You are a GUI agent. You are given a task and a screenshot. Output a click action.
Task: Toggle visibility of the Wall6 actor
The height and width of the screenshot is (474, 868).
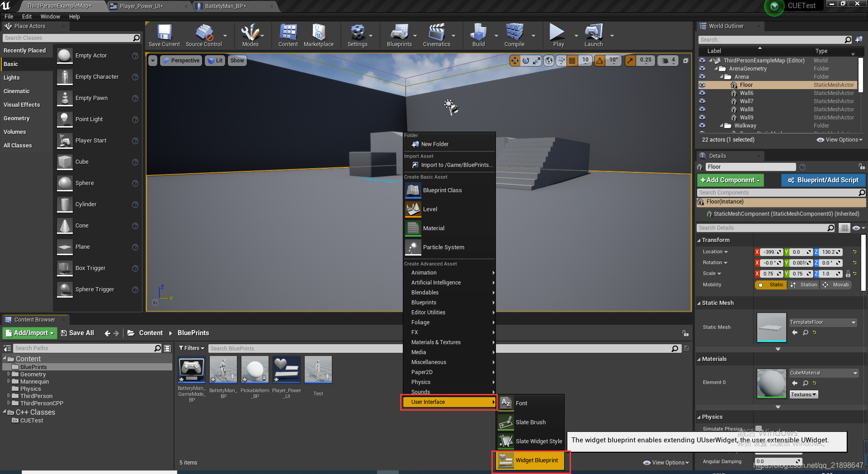tap(702, 93)
